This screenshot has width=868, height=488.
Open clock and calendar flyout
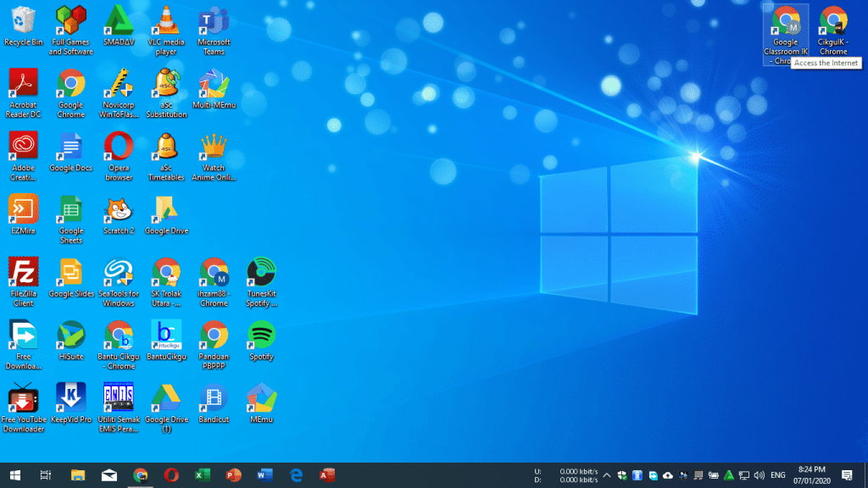tap(811, 475)
